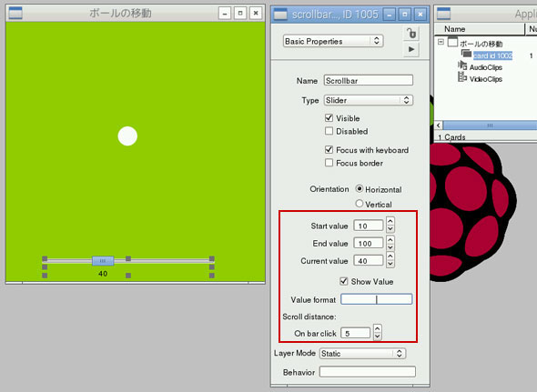This screenshot has width=537, height=392.
Task: Click into the Value format field
Action: [x=377, y=299]
